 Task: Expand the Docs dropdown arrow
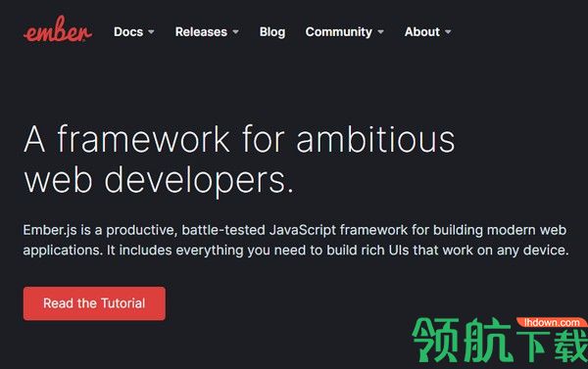click(151, 32)
